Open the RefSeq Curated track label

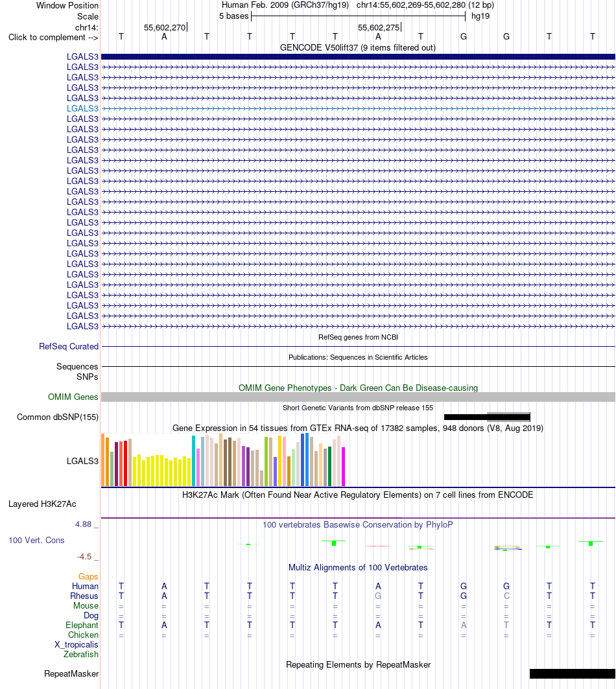(x=69, y=346)
